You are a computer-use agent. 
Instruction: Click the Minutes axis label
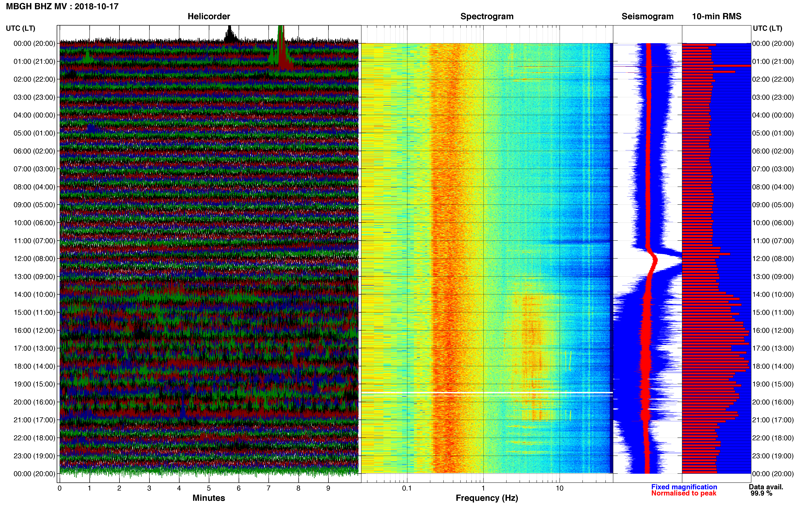tap(209, 498)
